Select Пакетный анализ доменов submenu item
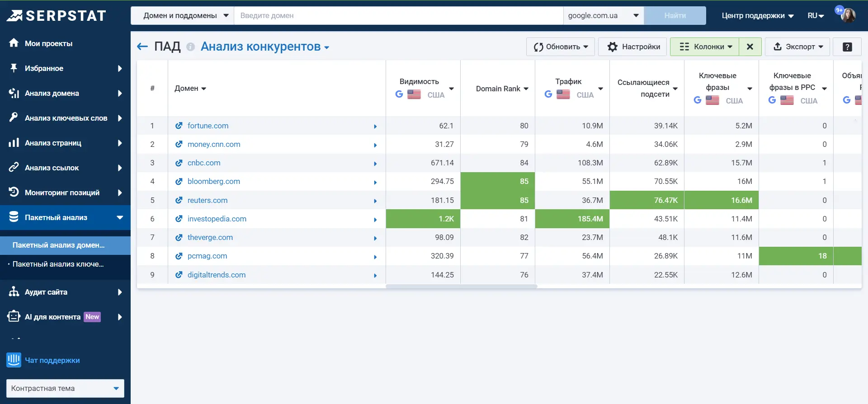 (65, 245)
